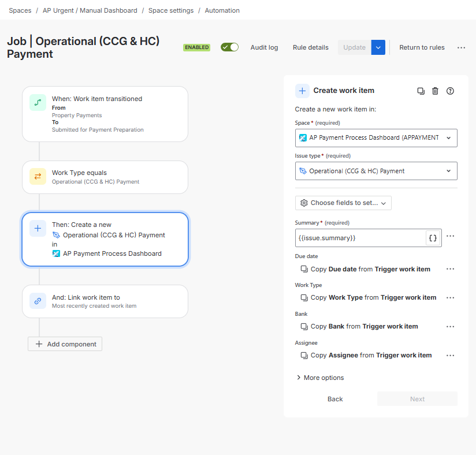Screen dimensions: 476x455
Task: Open the And: Link work item to card
Action: [105, 301]
